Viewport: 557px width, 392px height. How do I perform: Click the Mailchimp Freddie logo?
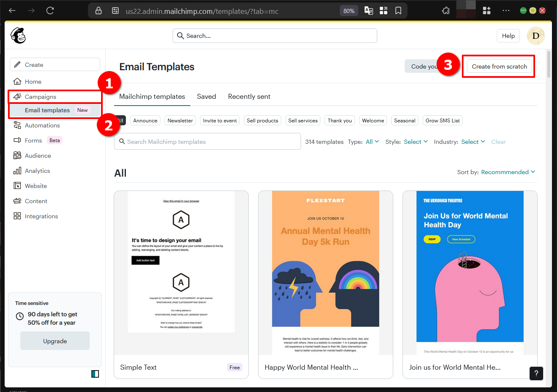(x=19, y=36)
